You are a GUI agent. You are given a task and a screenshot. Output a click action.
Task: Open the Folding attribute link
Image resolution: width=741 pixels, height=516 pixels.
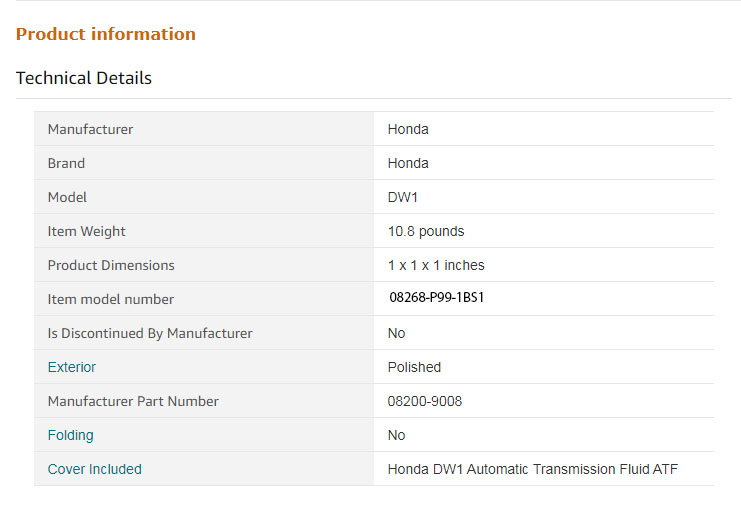coord(70,435)
